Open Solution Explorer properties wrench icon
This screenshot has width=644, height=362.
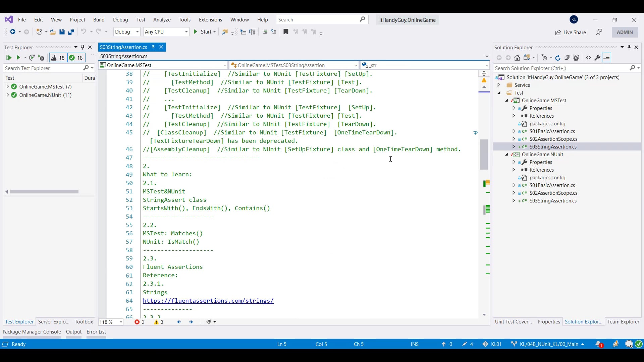(x=597, y=58)
